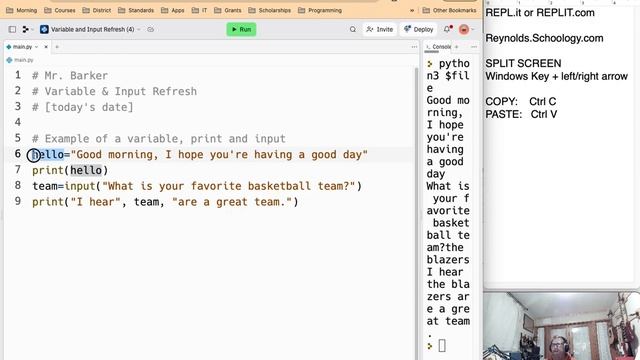The width and height of the screenshot is (640, 360).
Task: Click the cloud sync status icon
Action: 151,29
